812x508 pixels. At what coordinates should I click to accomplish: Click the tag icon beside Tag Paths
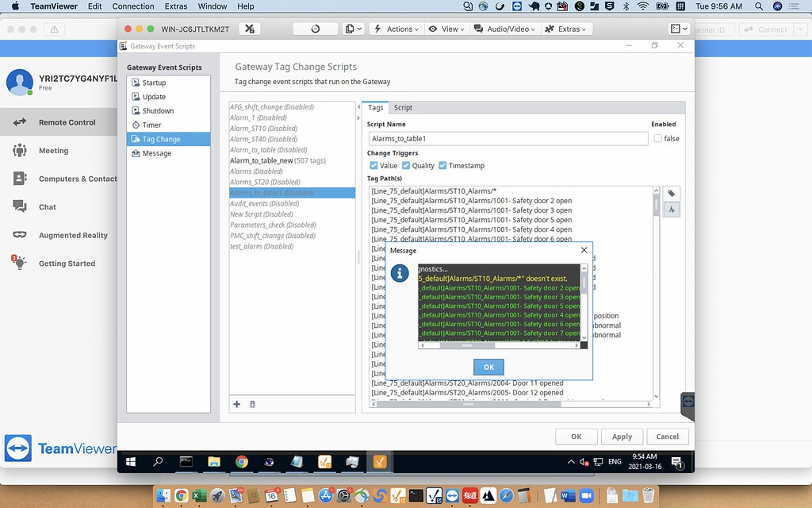point(671,193)
